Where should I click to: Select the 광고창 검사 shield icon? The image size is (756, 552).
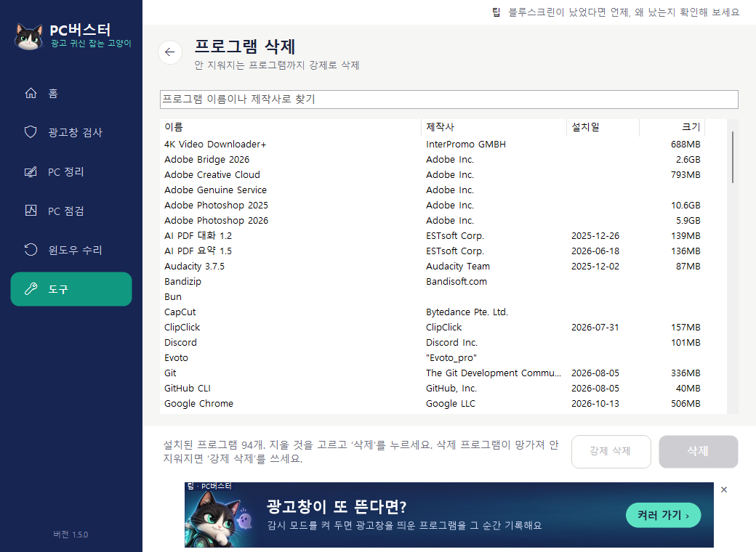[31, 132]
